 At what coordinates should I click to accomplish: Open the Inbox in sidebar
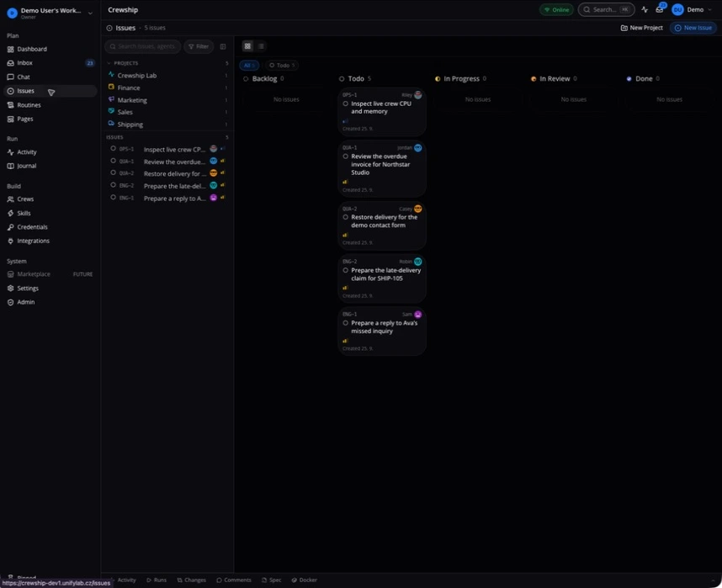[x=50, y=63]
